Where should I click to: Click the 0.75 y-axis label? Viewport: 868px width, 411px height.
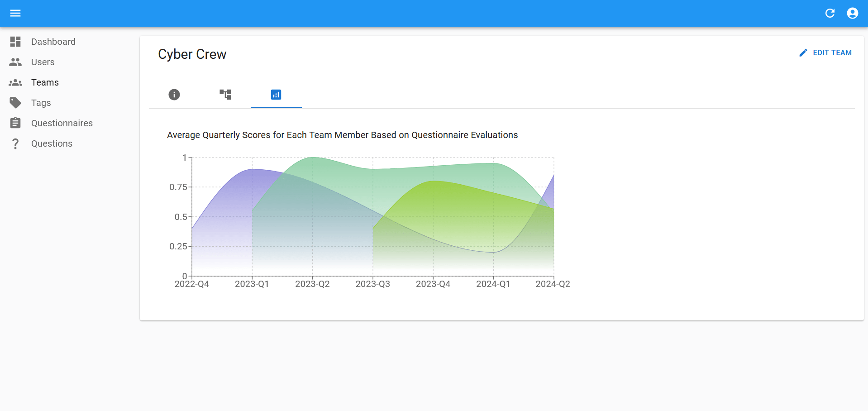coord(178,187)
